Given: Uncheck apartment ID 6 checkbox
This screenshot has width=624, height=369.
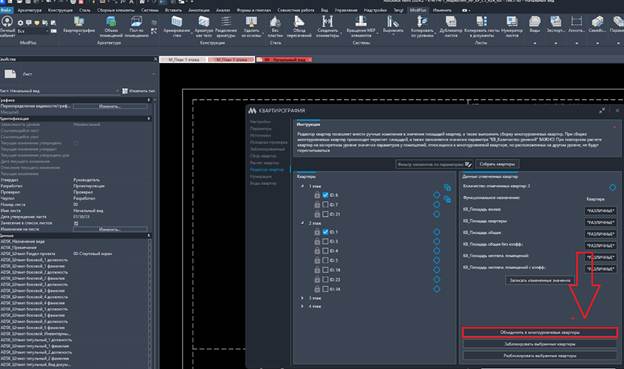Looking at the screenshot, I should tap(325, 195).
